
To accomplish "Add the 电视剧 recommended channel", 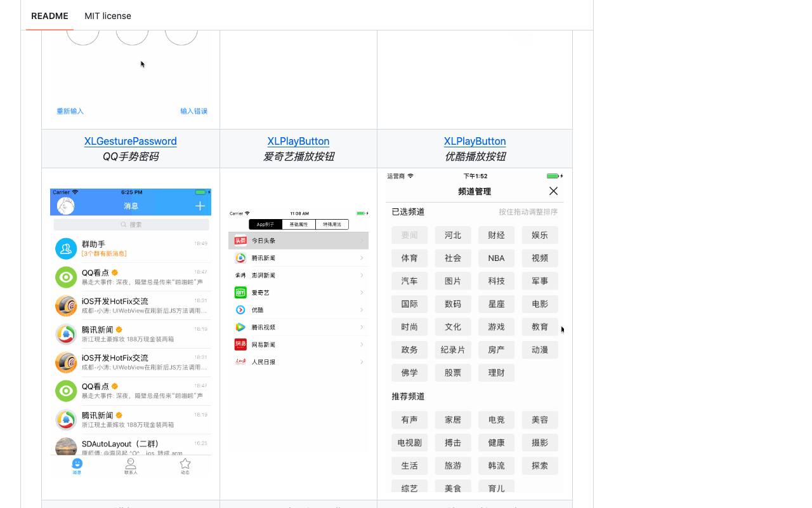I will point(410,443).
